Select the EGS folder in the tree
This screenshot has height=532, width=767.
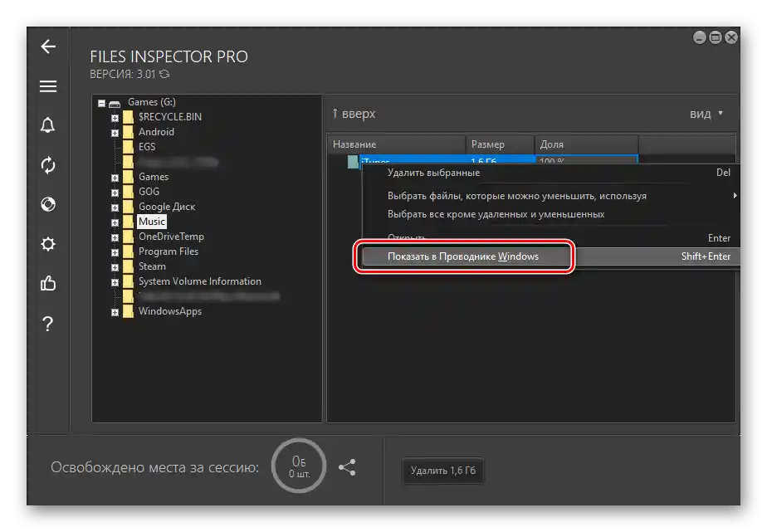click(147, 147)
